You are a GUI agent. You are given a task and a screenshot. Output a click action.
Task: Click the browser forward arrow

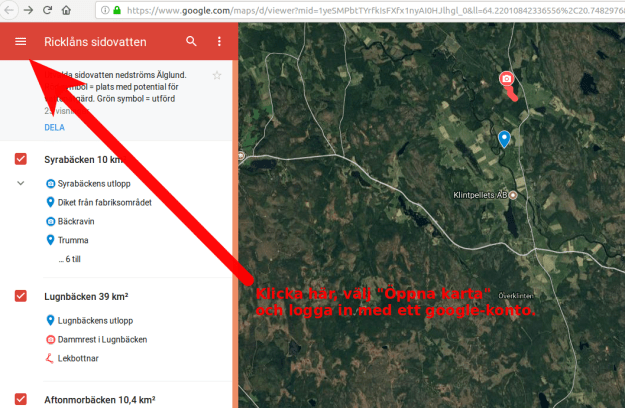[26, 9]
